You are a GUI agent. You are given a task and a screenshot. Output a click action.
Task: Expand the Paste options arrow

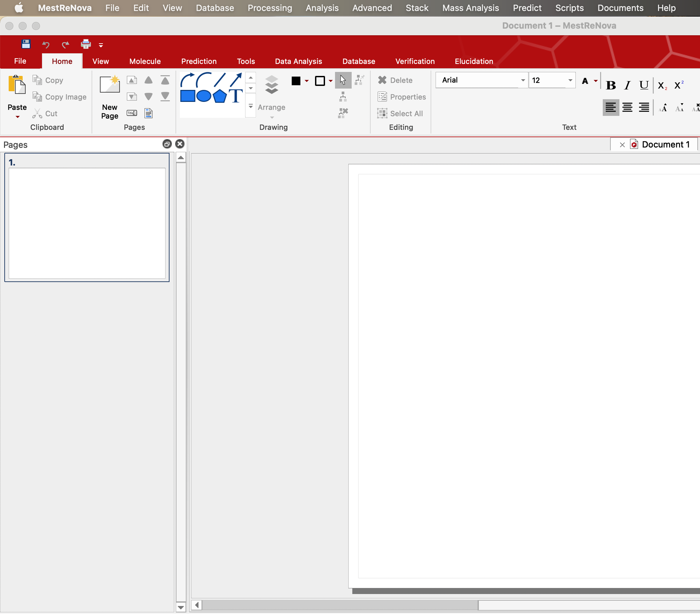click(x=17, y=117)
